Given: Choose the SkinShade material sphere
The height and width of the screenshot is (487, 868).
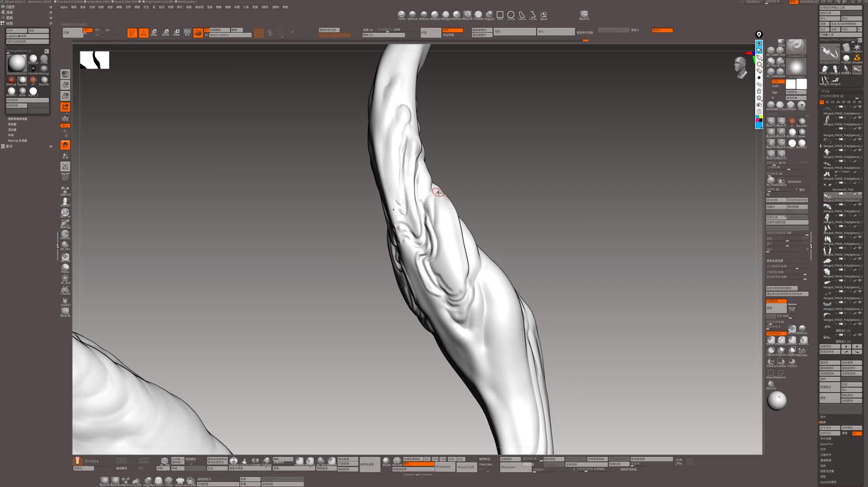Looking at the screenshot, I should (x=33, y=58).
